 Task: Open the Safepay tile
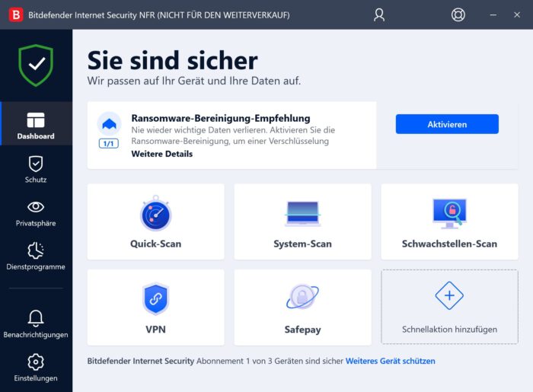coord(302,308)
